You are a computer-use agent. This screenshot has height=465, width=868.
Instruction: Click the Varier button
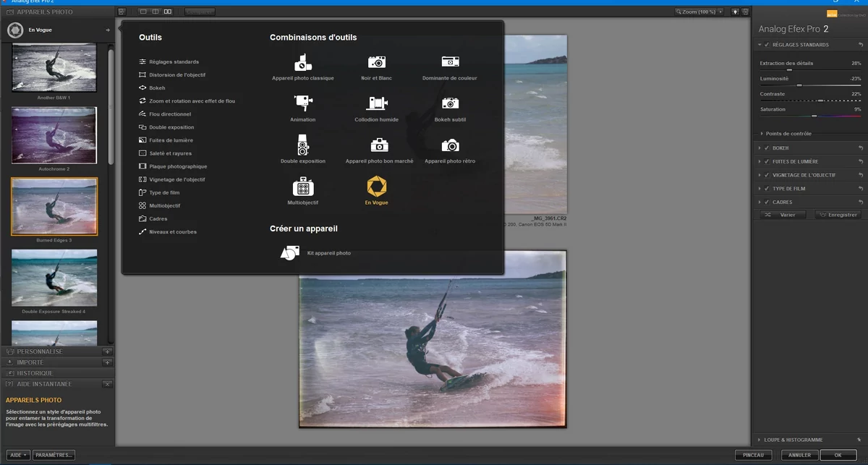(783, 215)
